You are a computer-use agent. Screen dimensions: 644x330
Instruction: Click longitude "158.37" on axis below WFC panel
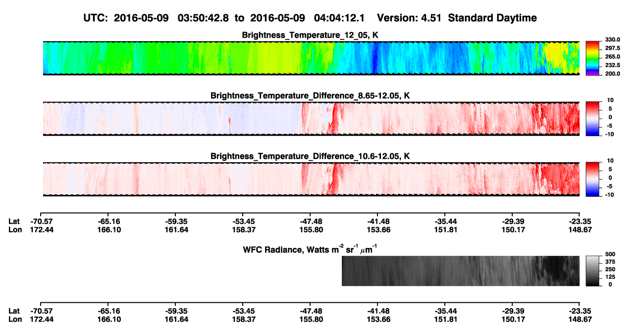pyautogui.click(x=244, y=320)
